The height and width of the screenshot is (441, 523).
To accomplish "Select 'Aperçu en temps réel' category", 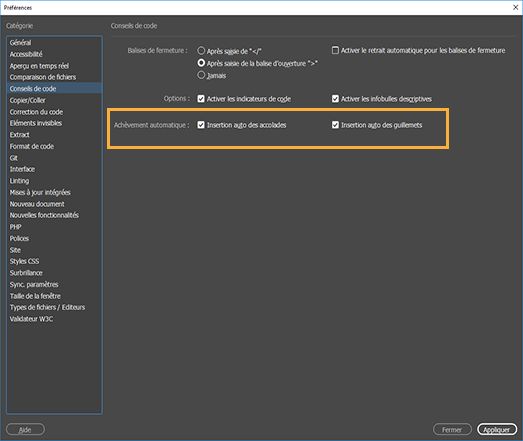I will coord(54,66).
